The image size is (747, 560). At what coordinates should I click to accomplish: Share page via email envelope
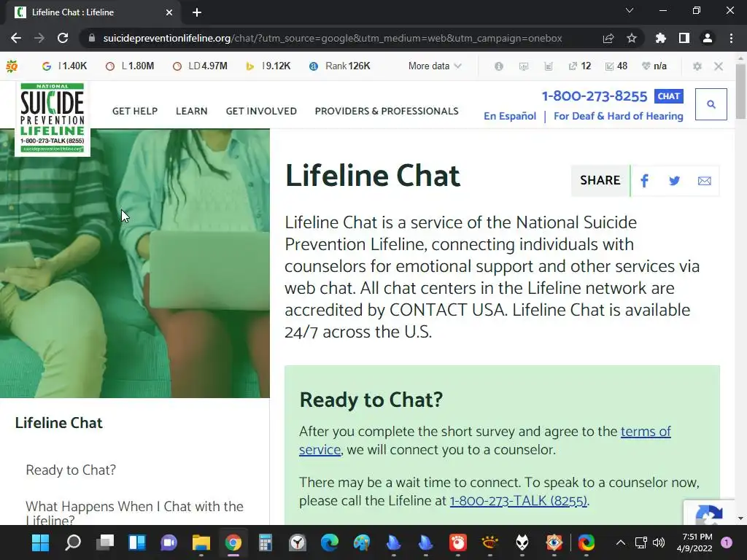click(704, 181)
